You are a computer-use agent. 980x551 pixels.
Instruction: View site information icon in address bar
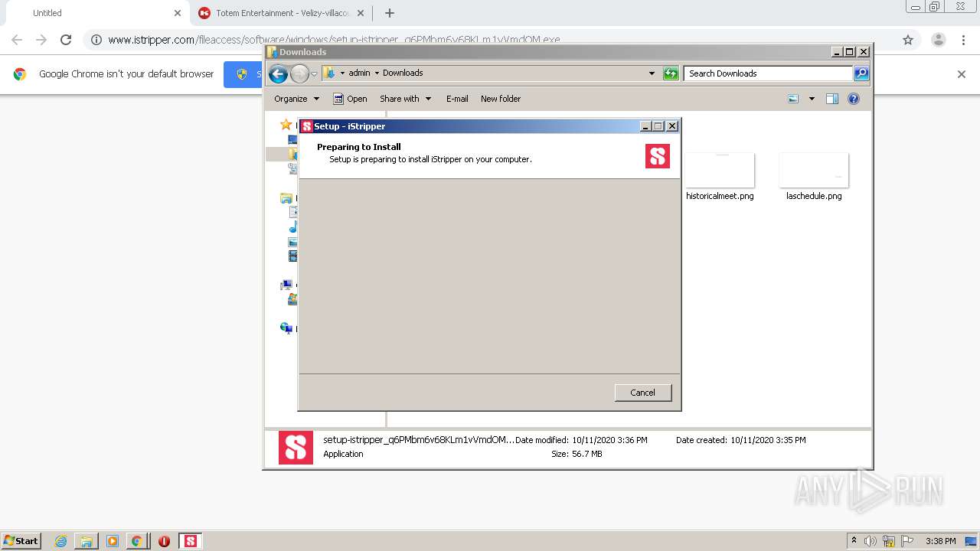tap(96, 40)
